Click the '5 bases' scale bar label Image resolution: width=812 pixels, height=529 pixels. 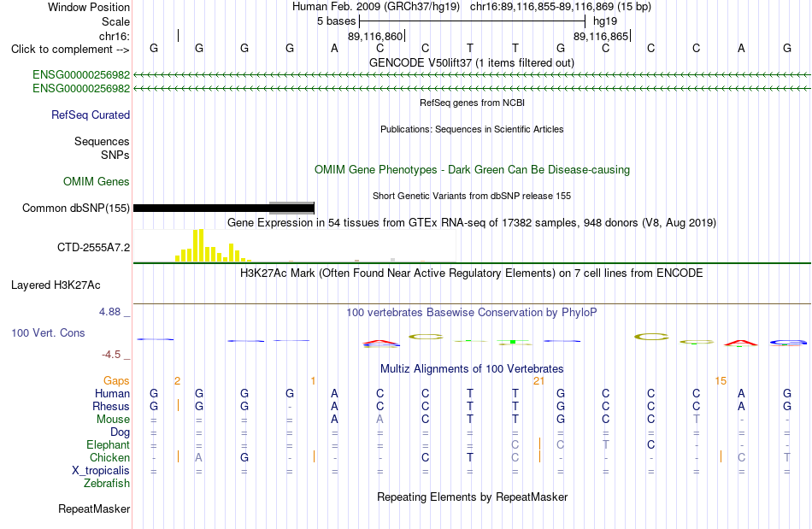click(337, 21)
